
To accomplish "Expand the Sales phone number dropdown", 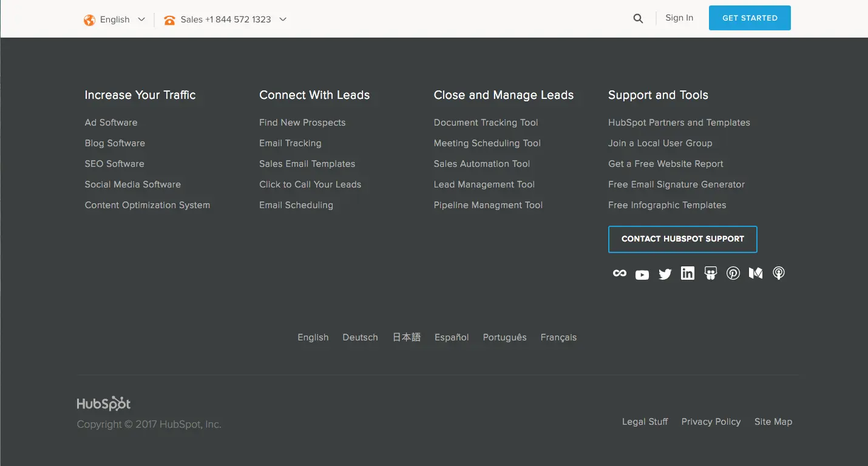I will click(225, 19).
